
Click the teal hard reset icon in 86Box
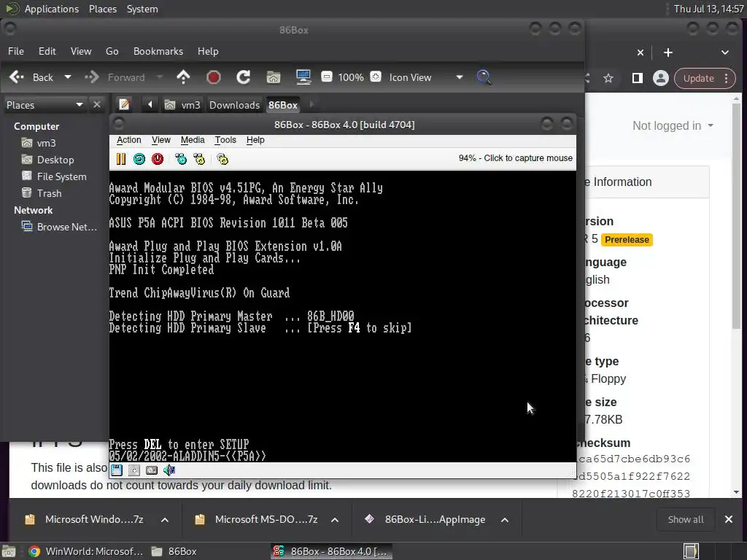(x=139, y=158)
